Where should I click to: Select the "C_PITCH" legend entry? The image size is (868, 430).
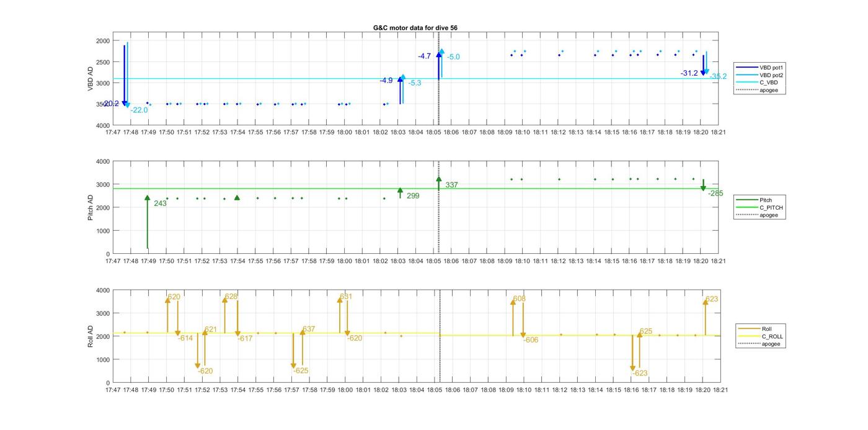point(771,208)
